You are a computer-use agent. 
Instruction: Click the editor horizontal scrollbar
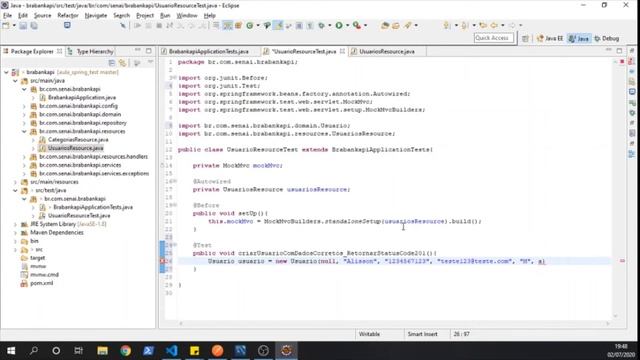coord(394,324)
